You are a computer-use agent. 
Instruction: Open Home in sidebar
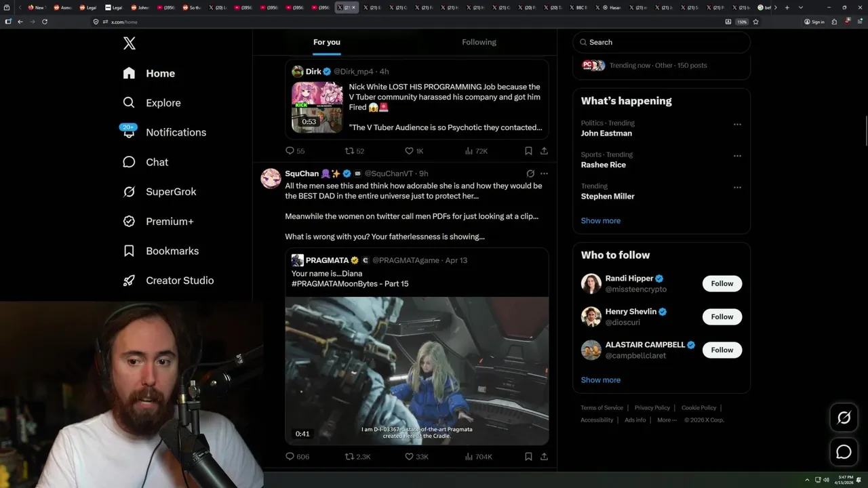(149, 73)
